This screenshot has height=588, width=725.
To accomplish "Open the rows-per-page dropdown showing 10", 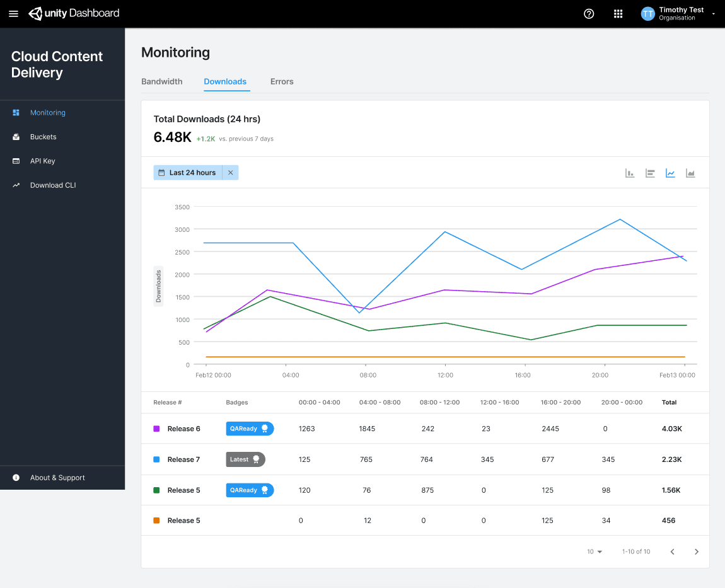I will point(593,551).
